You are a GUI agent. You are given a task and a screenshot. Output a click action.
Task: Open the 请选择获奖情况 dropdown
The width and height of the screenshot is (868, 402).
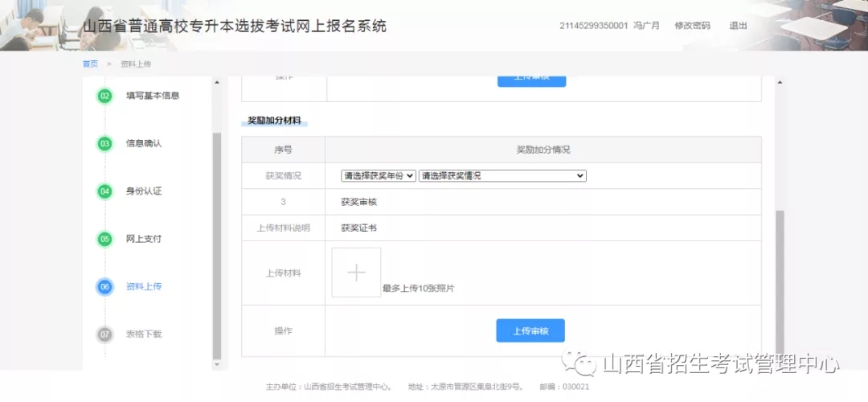(x=502, y=175)
